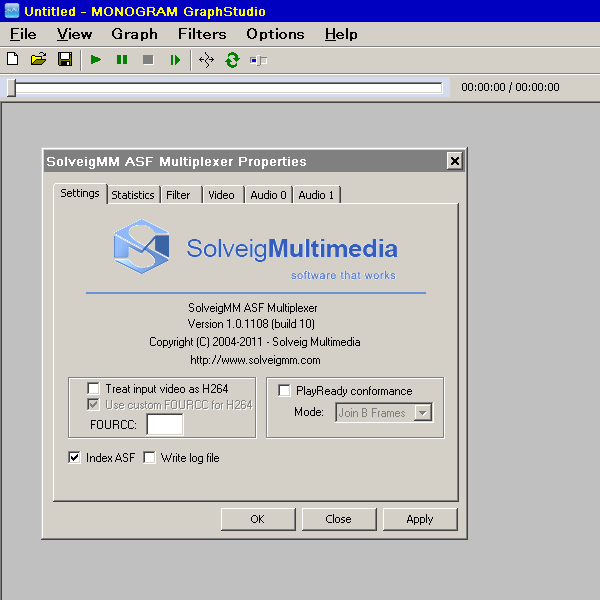Open a graph file with folder icon

click(39, 60)
